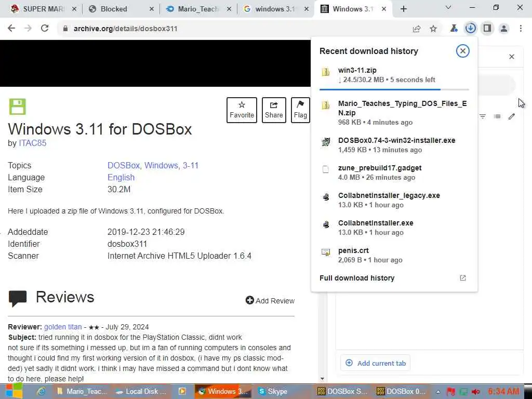Click the side panel sort filter icon
Screen dimensions: 532x399
tap(483, 116)
